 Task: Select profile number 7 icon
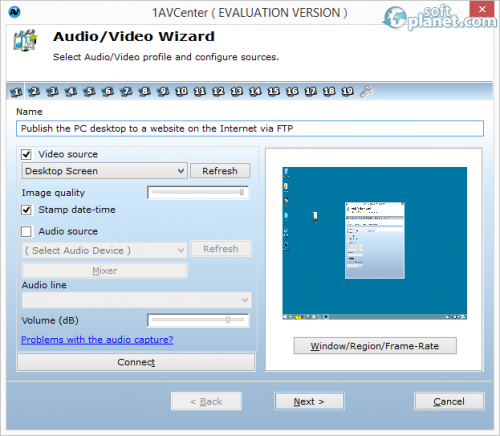pos(126,91)
